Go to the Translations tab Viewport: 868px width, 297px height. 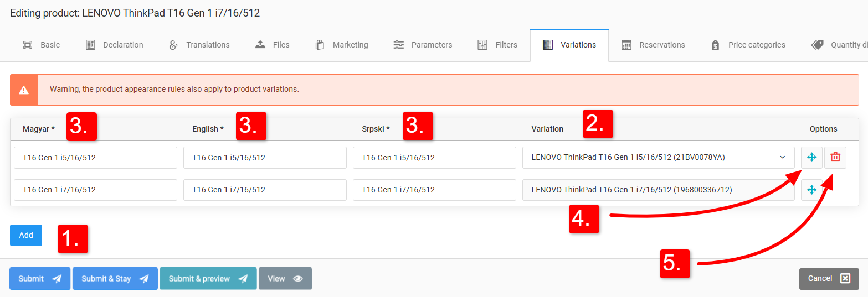(199, 45)
